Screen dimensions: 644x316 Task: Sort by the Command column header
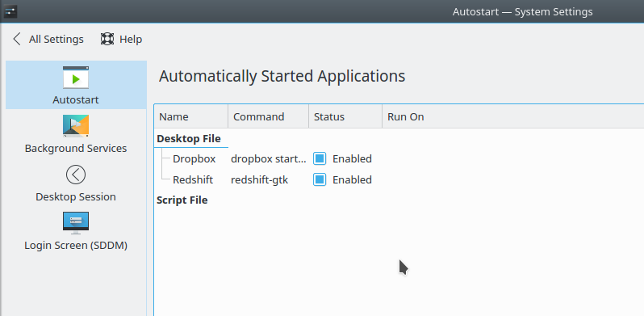pyautogui.click(x=268, y=116)
